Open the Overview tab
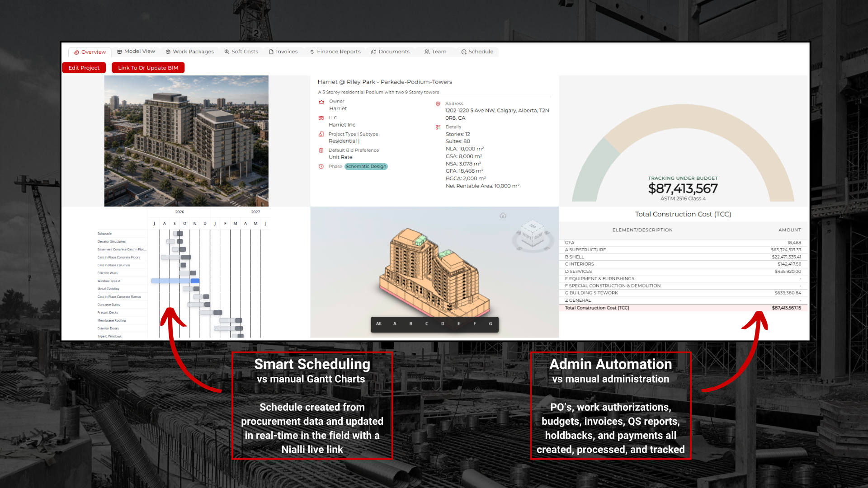This screenshot has height=488, width=868. pos(90,52)
